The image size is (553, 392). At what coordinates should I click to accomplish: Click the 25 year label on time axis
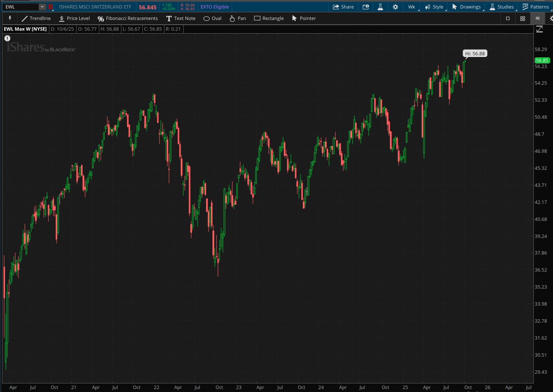[405, 387]
